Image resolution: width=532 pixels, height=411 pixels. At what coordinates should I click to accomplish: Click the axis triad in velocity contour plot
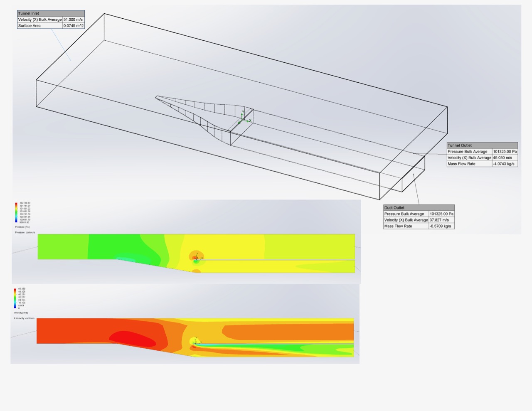click(x=195, y=342)
